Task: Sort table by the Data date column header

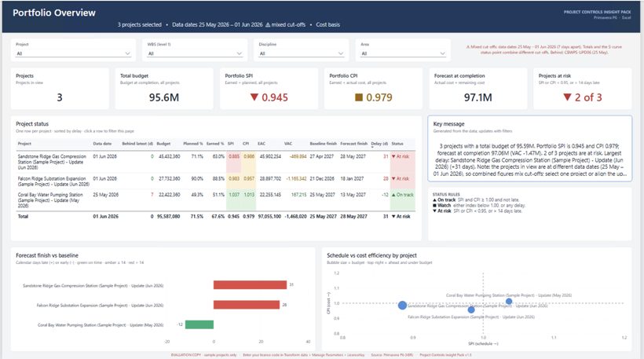Action: 102,144
